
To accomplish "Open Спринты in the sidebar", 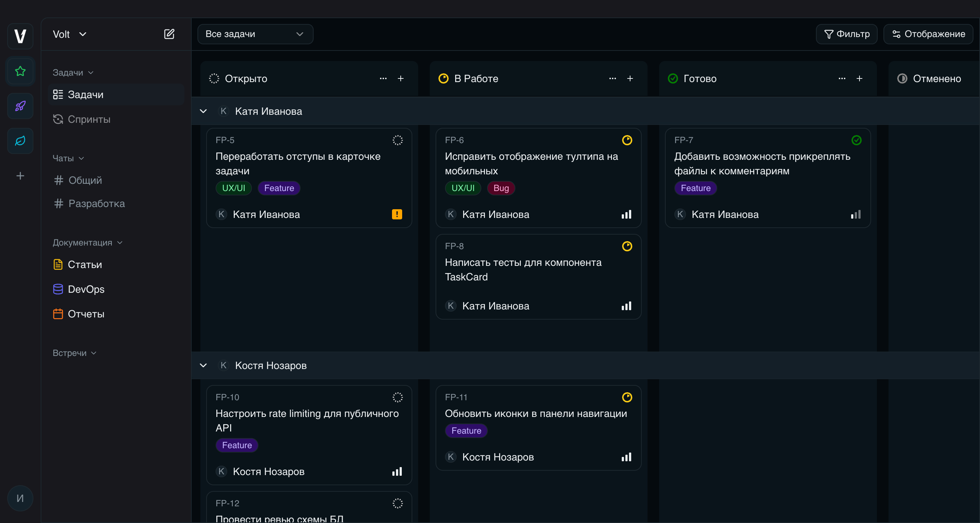I will (x=89, y=119).
